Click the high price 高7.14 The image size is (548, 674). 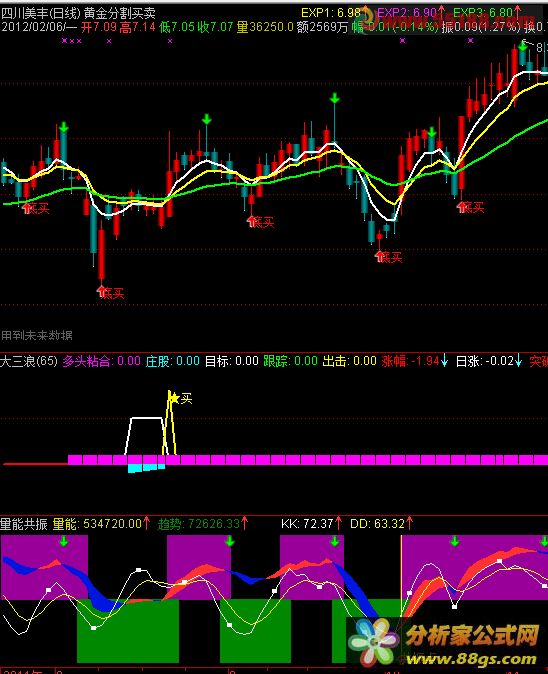(138, 28)
